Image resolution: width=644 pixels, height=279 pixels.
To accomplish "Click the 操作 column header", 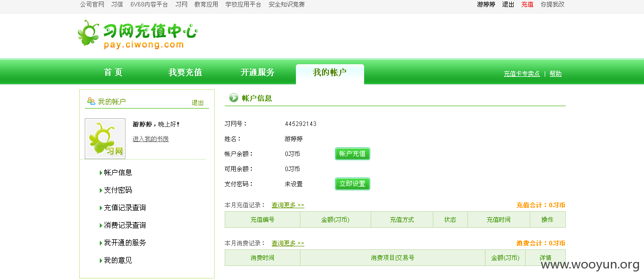I will 548,220.
